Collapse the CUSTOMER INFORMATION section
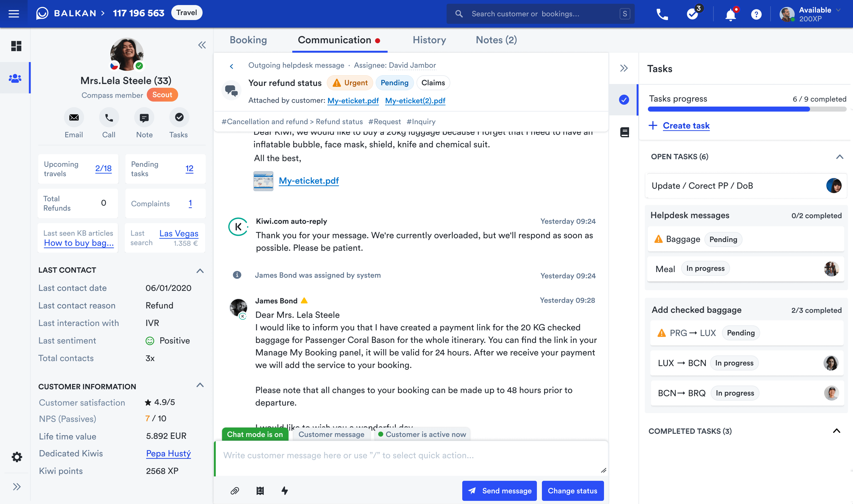 pyautogui.click(x=200, y=385)
